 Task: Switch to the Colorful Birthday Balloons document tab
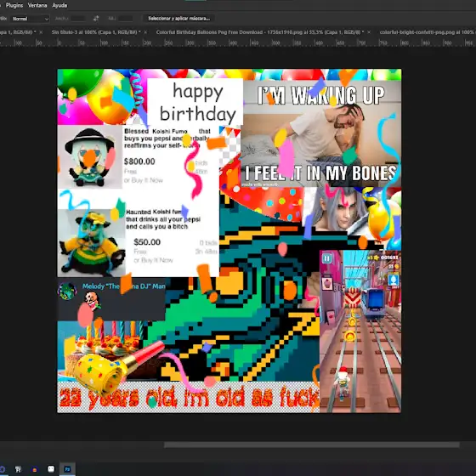click(x=260, y=32)
